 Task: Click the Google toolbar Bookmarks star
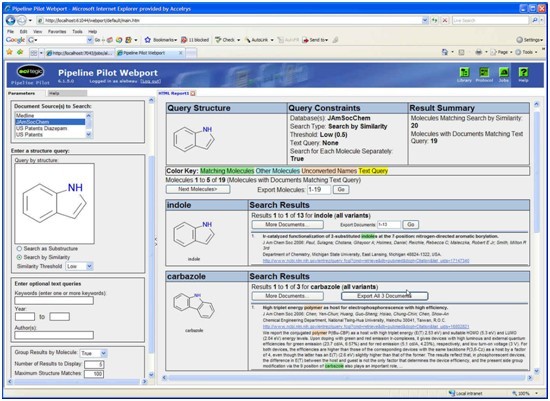pos(148,40)
